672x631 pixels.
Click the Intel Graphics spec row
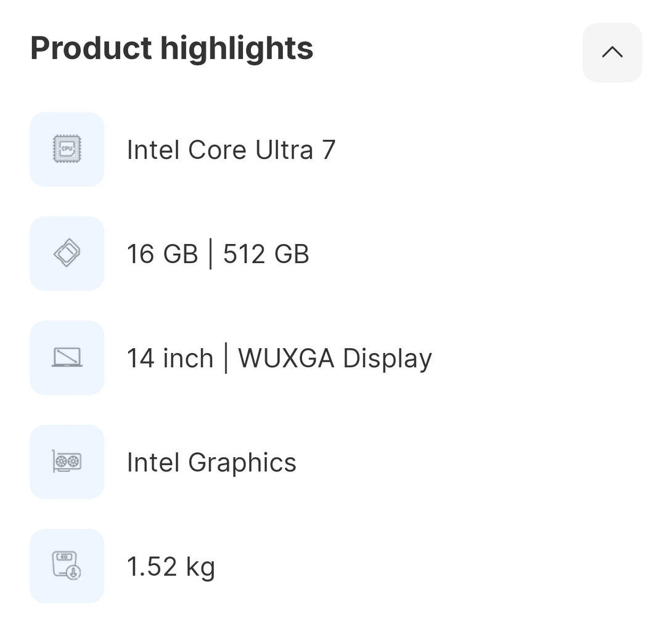[x=211, y=462]
